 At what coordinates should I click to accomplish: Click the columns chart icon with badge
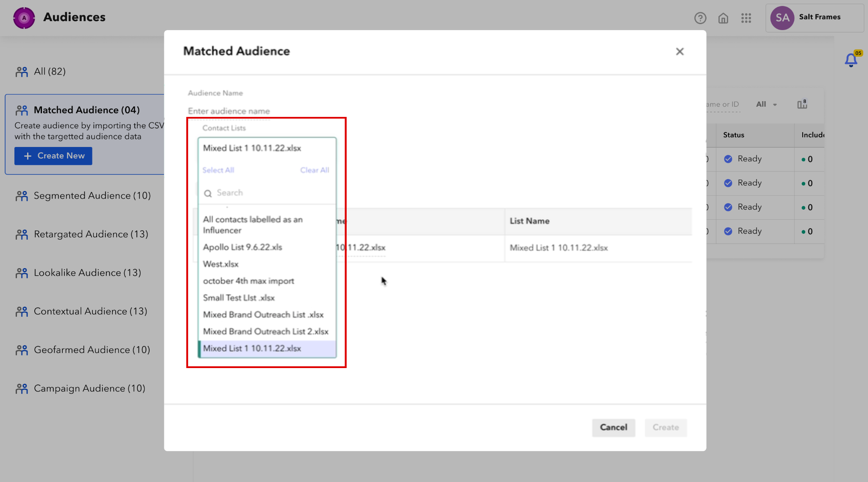point(802,104)
